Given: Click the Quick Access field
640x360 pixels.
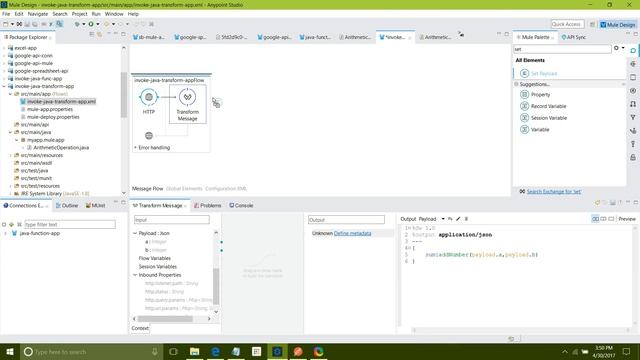Looking at the screenshot, I should pos(567,24).
